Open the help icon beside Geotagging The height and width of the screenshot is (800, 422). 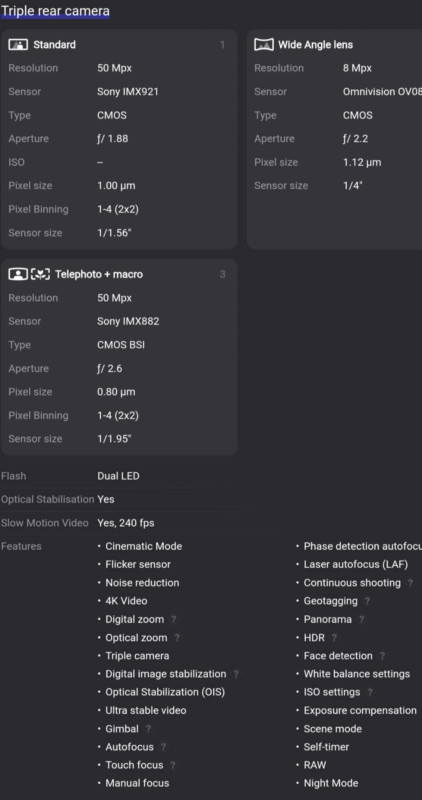[367, 601]
